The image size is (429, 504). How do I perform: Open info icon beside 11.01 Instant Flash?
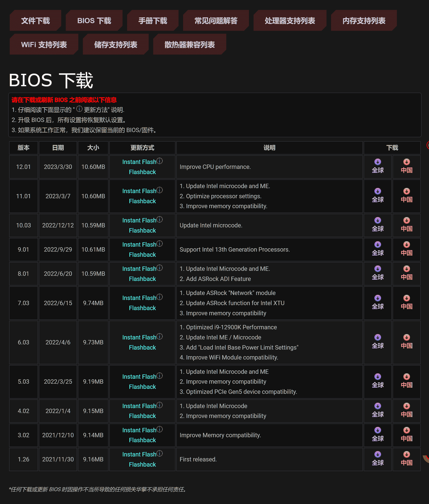click(160, 190)
